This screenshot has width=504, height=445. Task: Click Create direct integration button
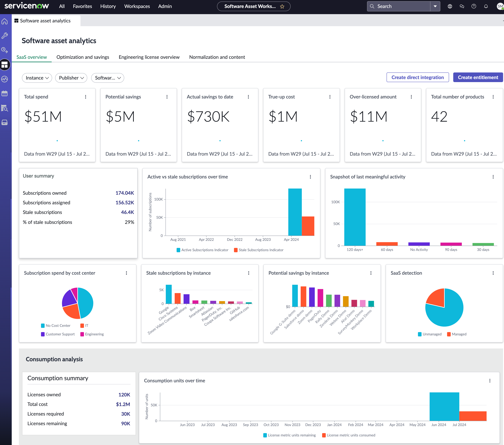point(417,77)
